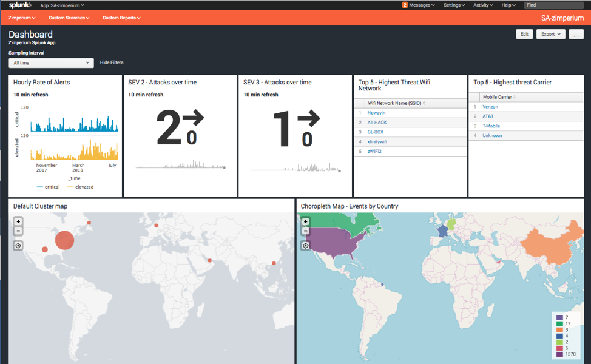The image size is (591, 364).
Task: Click the orange Messages count badge
Action: tap(405, 5)
